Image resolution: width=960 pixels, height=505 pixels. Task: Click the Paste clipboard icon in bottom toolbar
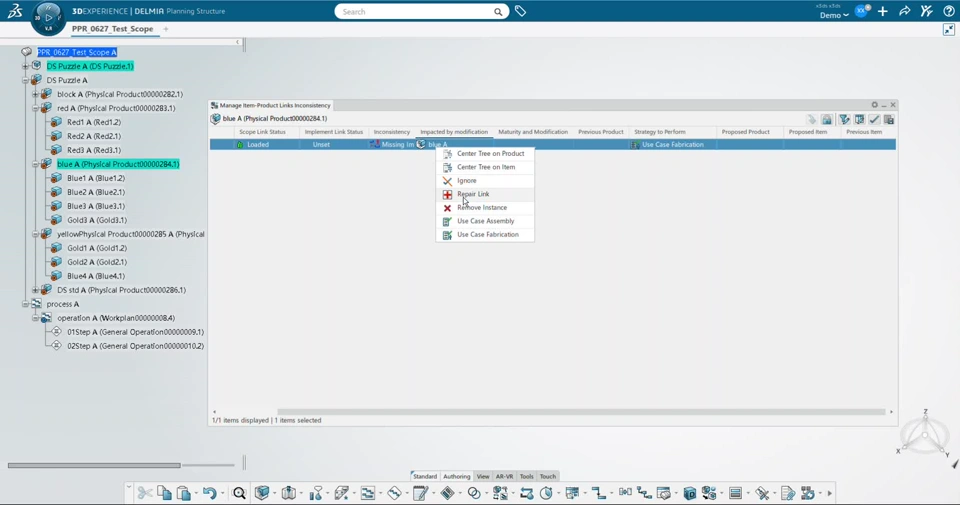(x=183, y=493)
